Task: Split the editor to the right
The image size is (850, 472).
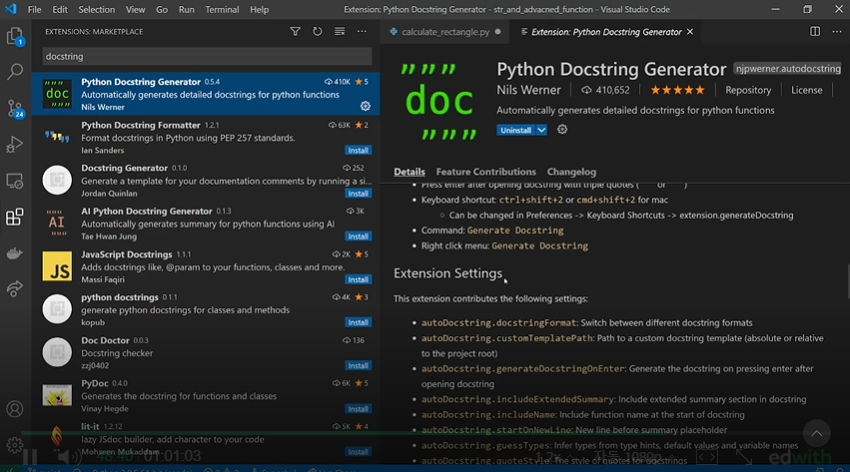Action: 815,31
